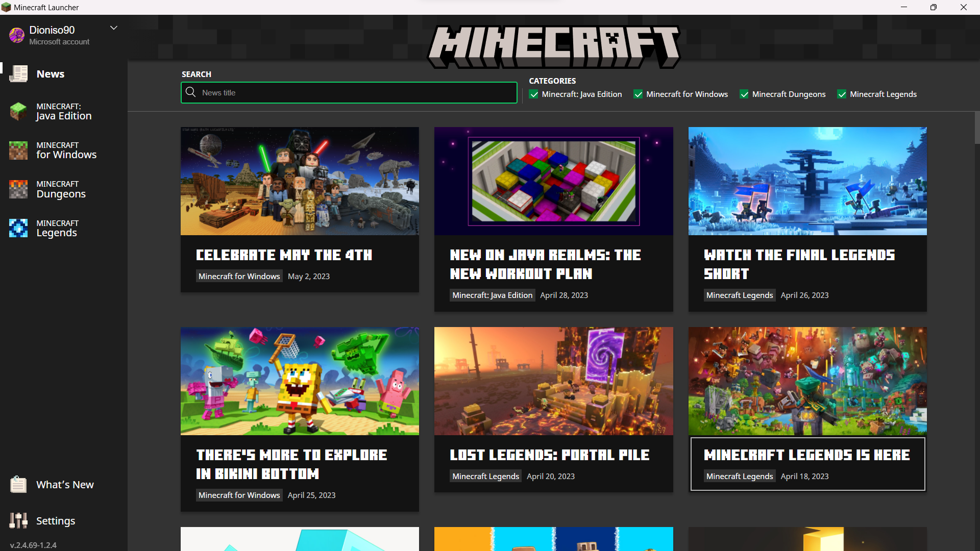Click the Bikini Bottom SpongeBob thumbnail
The height and width of the screenshot is (551, 980).
coord(300,381)
